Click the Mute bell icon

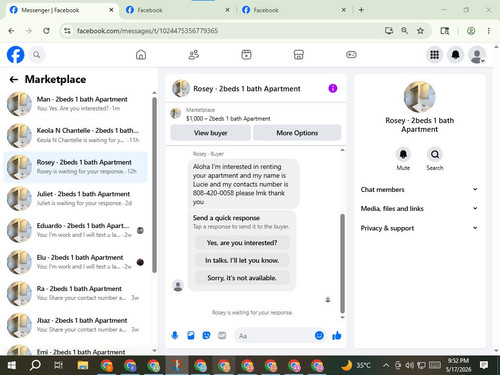point(403,154)
